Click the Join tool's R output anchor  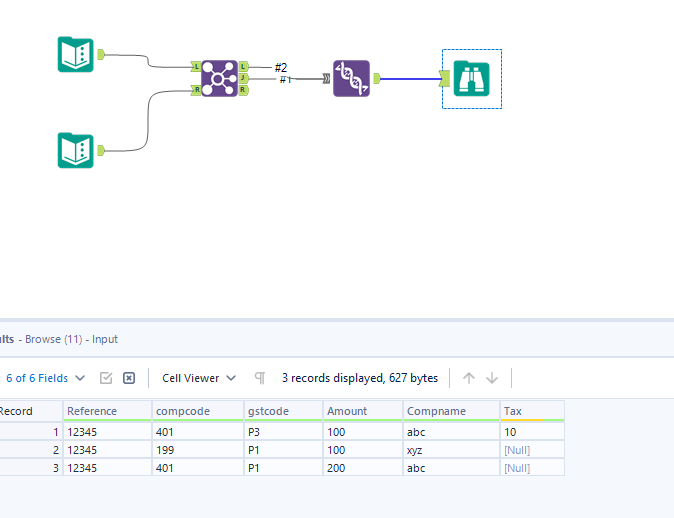pyautogui.click(x=244, y=89)
